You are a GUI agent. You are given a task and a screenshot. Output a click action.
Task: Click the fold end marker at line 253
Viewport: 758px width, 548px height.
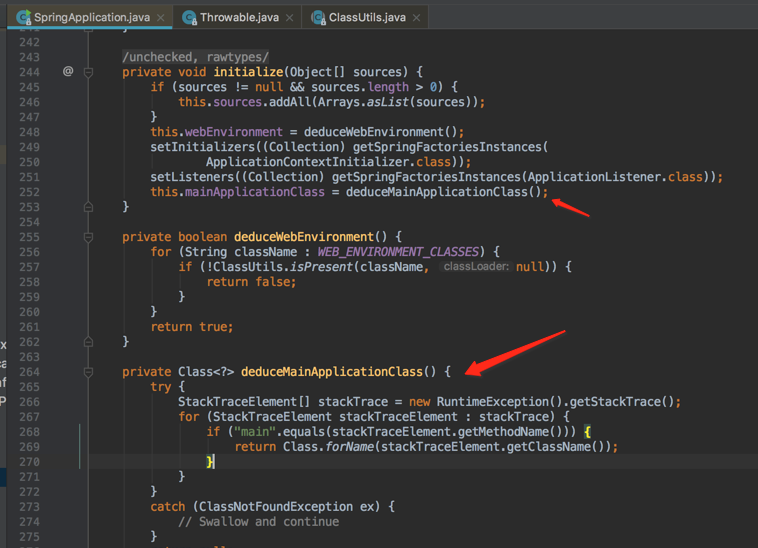(x=88, y=207)
